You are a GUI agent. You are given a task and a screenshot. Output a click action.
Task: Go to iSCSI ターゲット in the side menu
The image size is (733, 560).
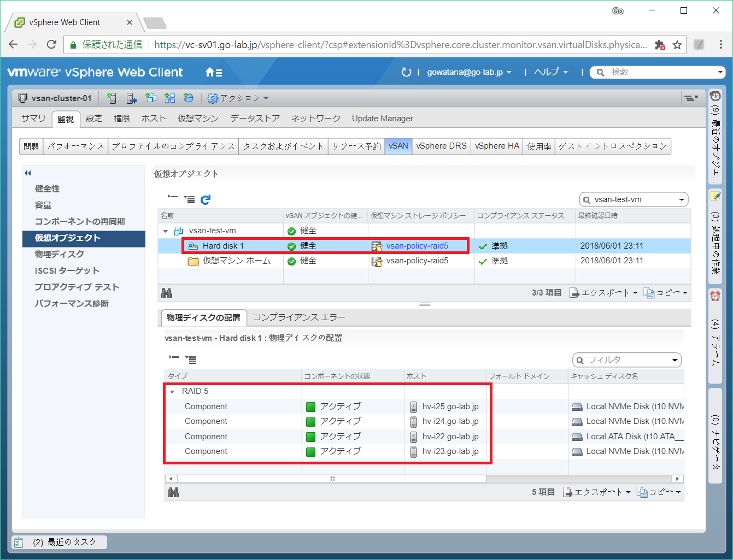(67, 270)
